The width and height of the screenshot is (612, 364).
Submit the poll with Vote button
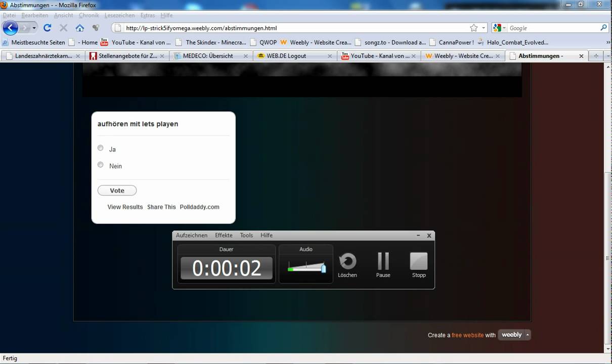[117, 191]
